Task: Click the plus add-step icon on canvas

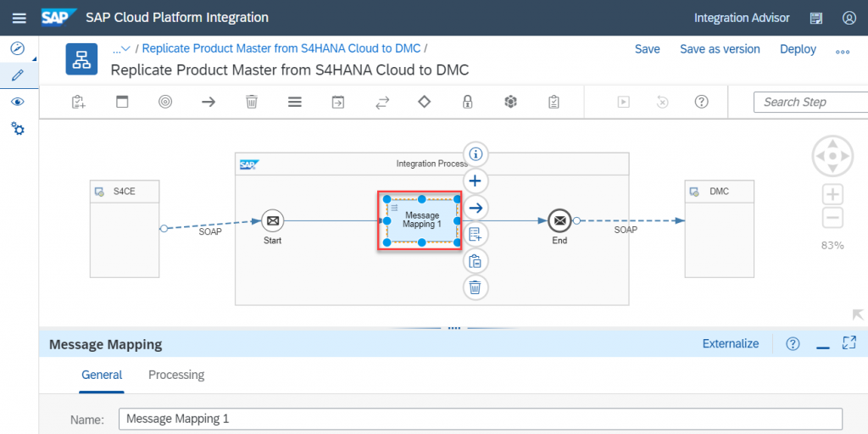Action: tap(476, 181)
